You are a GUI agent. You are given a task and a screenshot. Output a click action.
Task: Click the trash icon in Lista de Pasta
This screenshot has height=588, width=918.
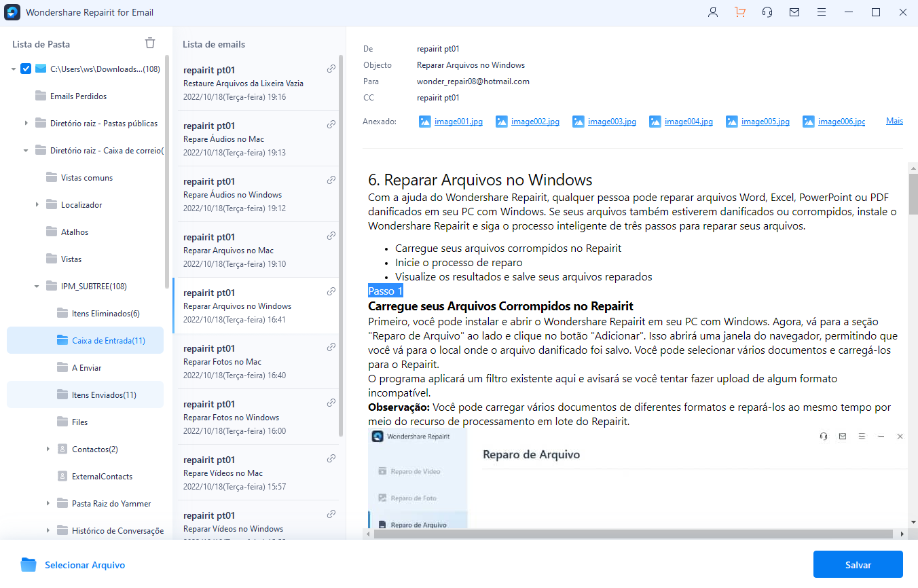(x=150, y=43)
